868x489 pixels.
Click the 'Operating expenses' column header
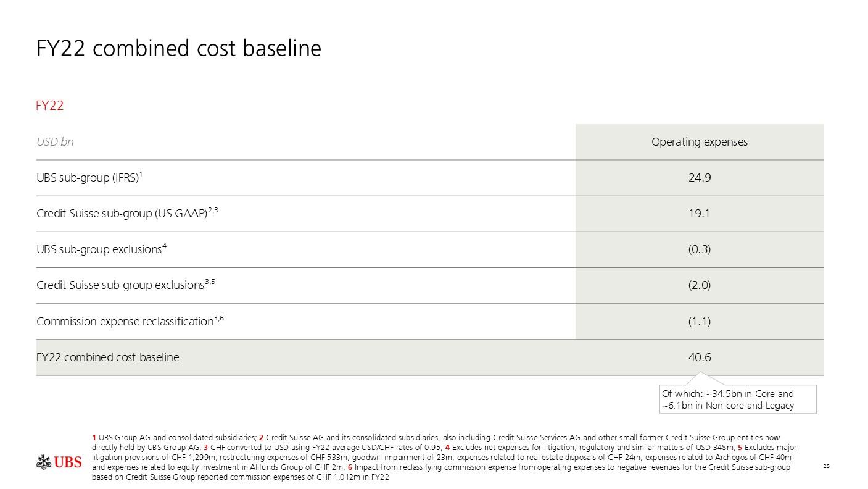pyautogui.click(x=700, y=142)
